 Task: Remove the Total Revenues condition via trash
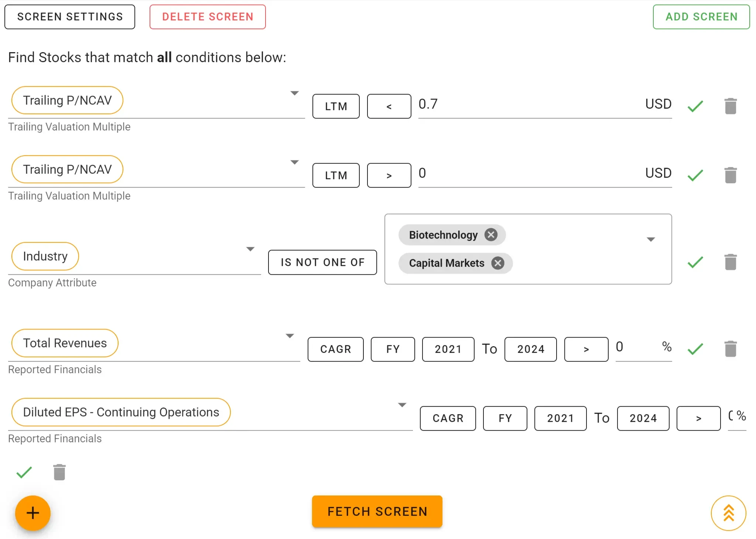point(730,349)
